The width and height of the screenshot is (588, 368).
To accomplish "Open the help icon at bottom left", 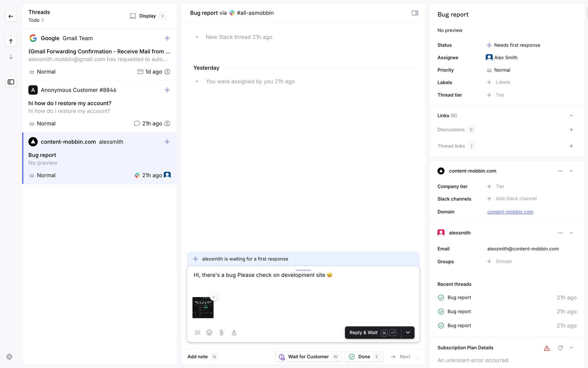I will point(9,357).
